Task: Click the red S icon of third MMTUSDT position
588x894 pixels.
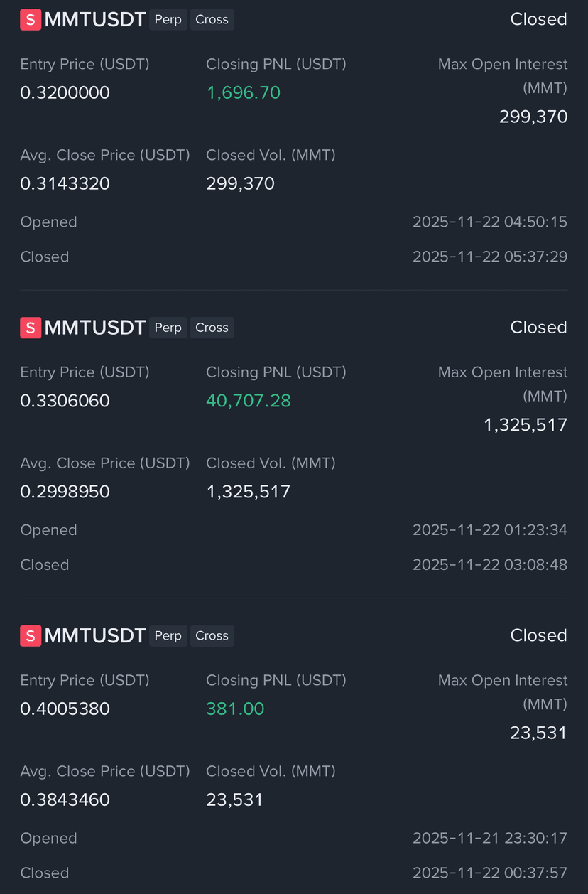Action: click(30, 636)
